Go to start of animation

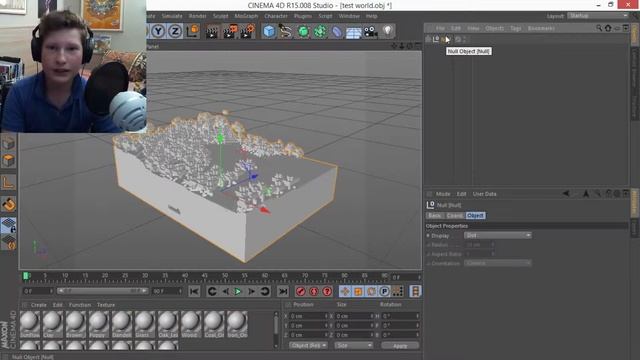pyautogui.click(x=194, y=291)
